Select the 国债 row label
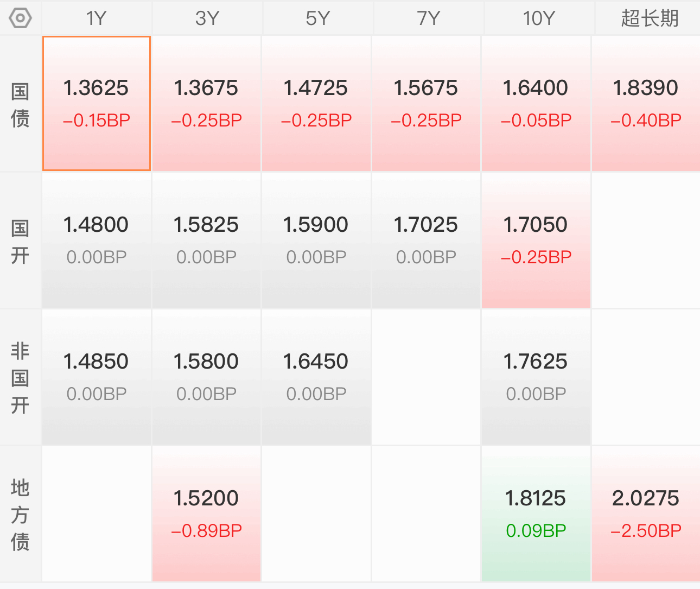The width and height of the screenshot is (700, 589). point(20,104)
